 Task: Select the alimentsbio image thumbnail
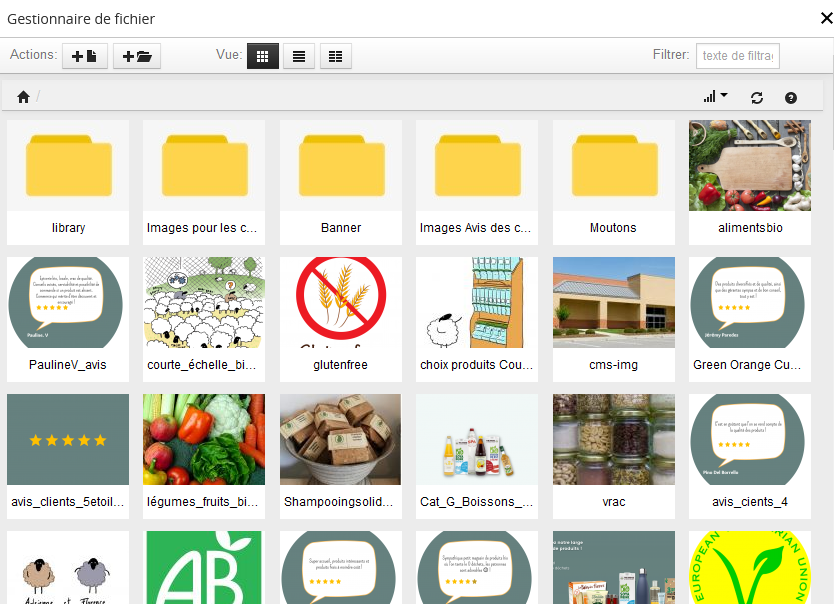click(x=750, y=165)
